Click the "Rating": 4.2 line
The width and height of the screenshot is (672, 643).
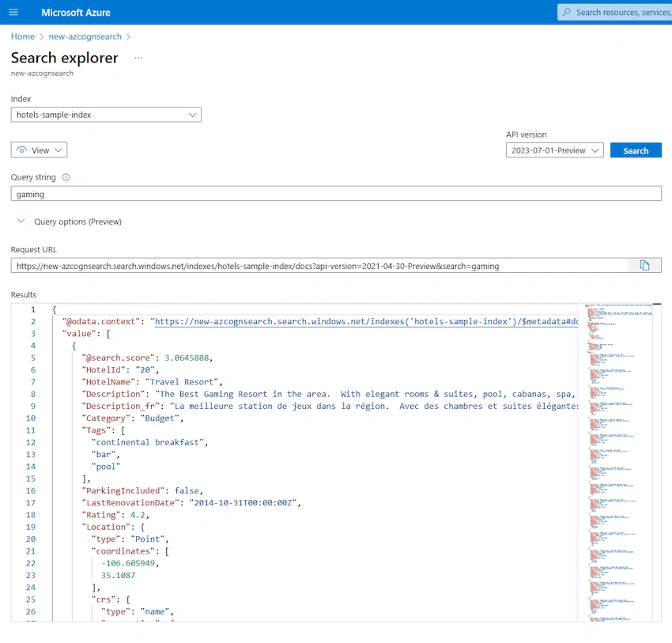coord(115,514)
